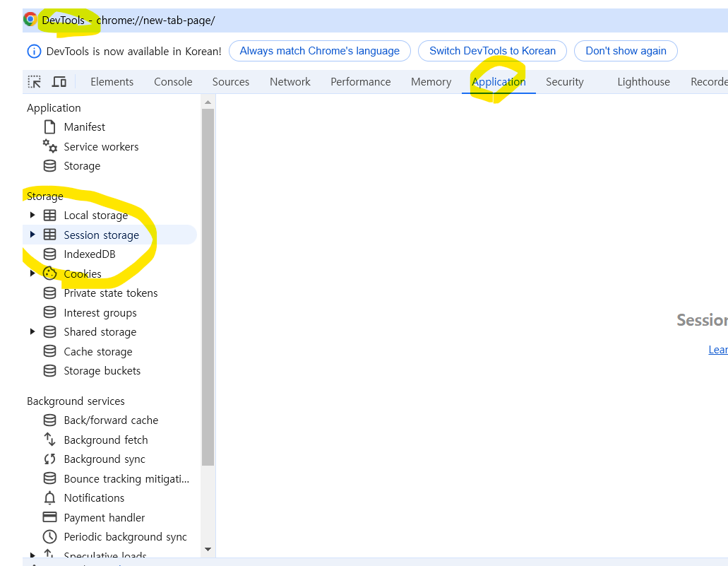Expand the Session storage tree arrow
Image resolution: width=728 pixels, height=566 pixels.
(32, 235)
